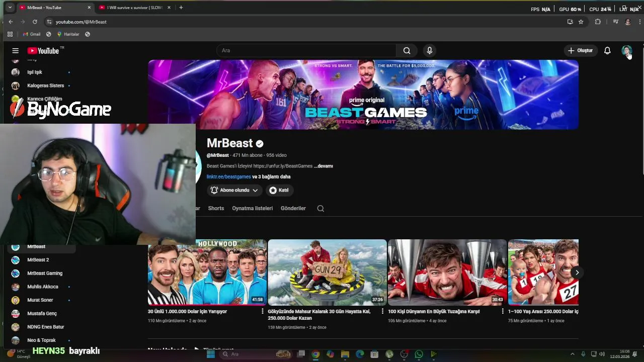Open File Explorer from the taskbar
The height and width of the screenshot is (362, 644).
coord(345,354)
